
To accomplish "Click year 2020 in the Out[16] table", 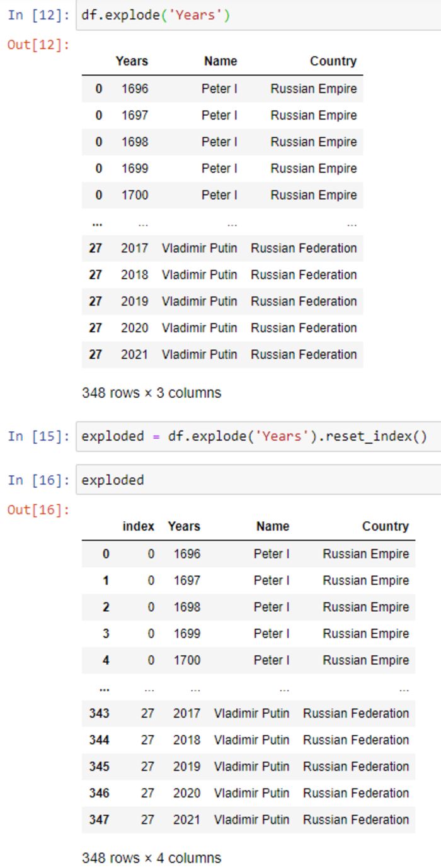I will (187, 793).
